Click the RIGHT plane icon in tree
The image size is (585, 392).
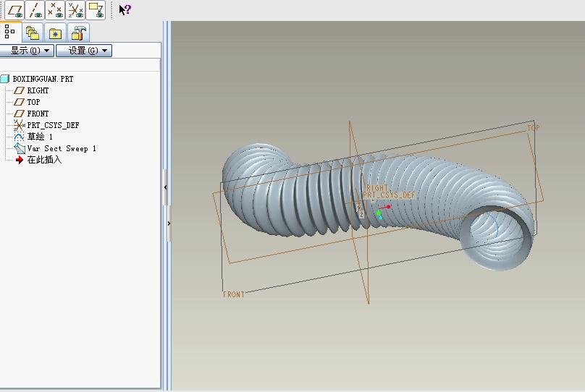[19, 90]
